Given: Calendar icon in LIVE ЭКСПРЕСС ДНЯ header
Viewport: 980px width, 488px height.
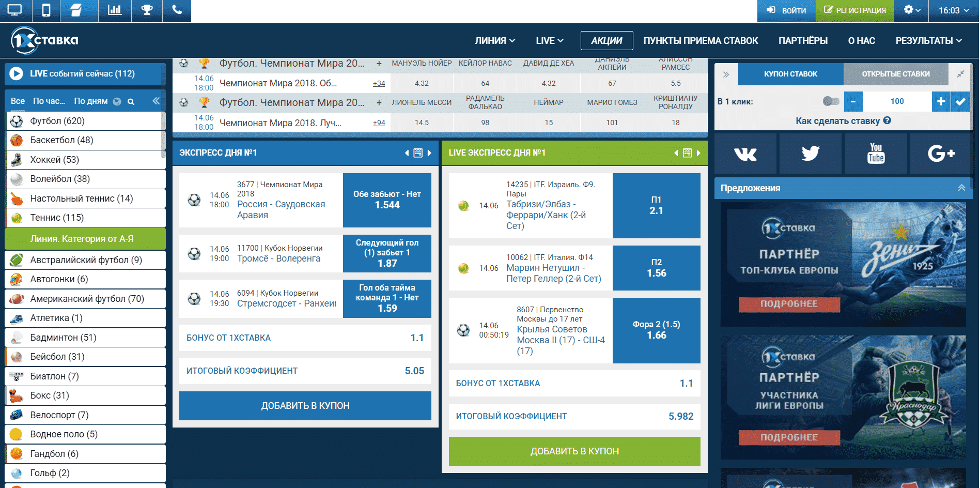Looking at the screenshot, I should [x=687, y=153].
